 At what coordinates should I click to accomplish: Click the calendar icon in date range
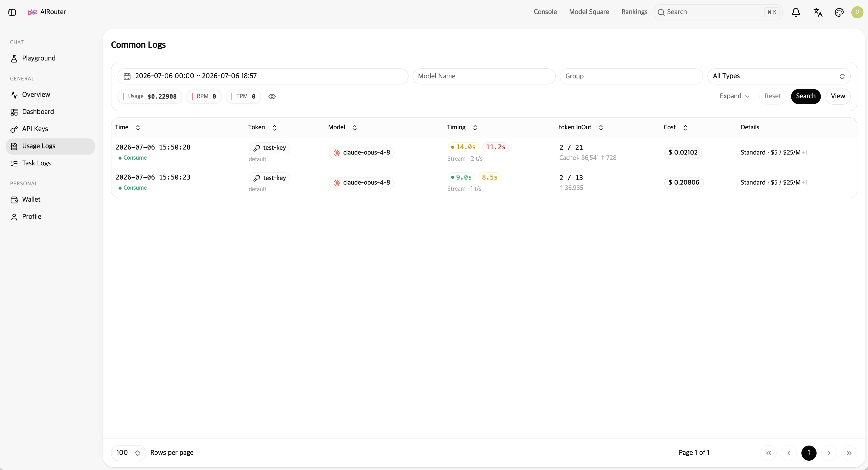pyautogui.click(x=127, y=76)
